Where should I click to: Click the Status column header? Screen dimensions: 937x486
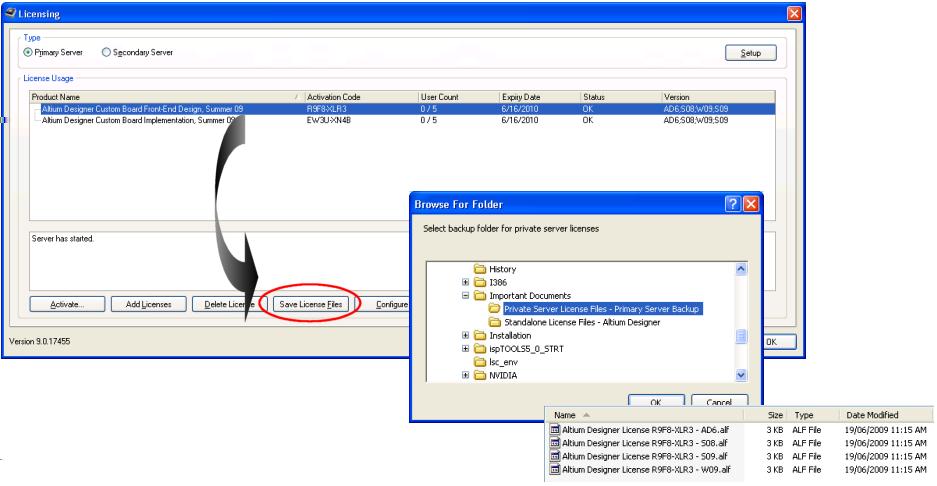[x=621, y=97]
